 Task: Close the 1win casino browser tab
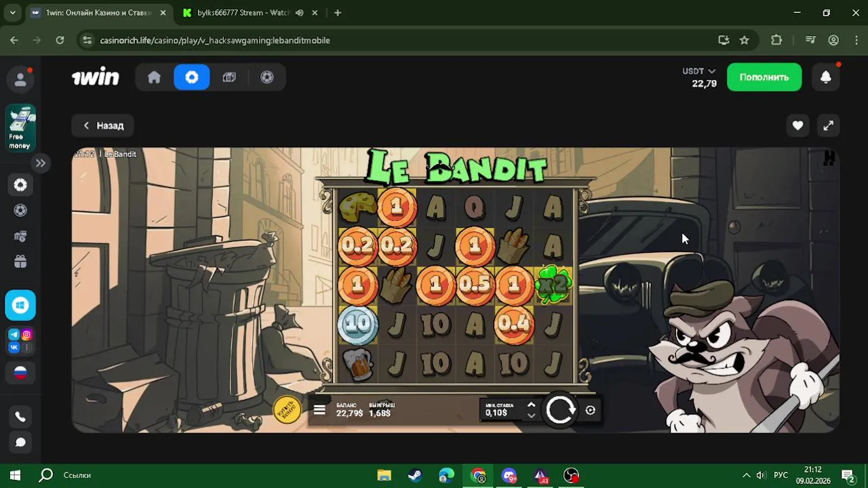pyautogui.click(x=163, y=13)
